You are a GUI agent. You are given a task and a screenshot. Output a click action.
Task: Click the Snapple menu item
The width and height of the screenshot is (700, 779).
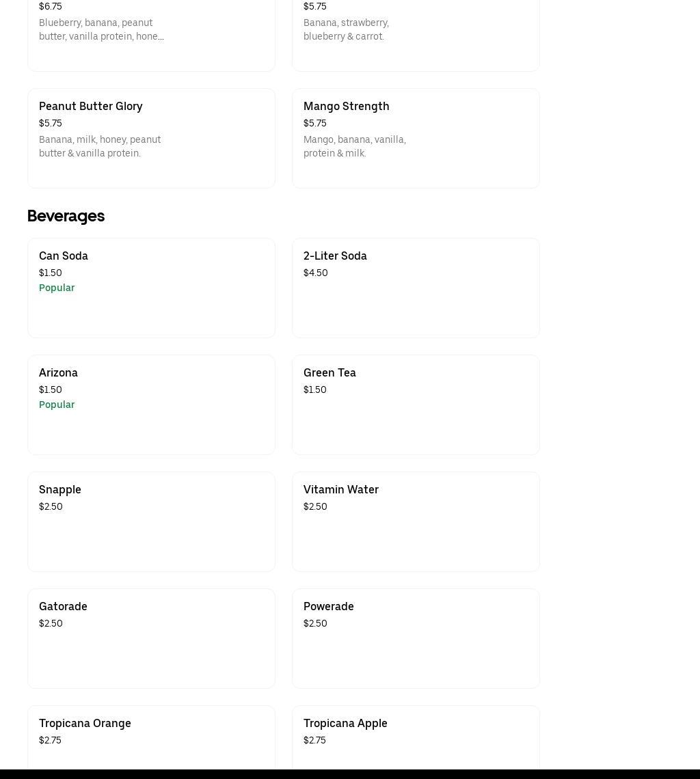151,521
